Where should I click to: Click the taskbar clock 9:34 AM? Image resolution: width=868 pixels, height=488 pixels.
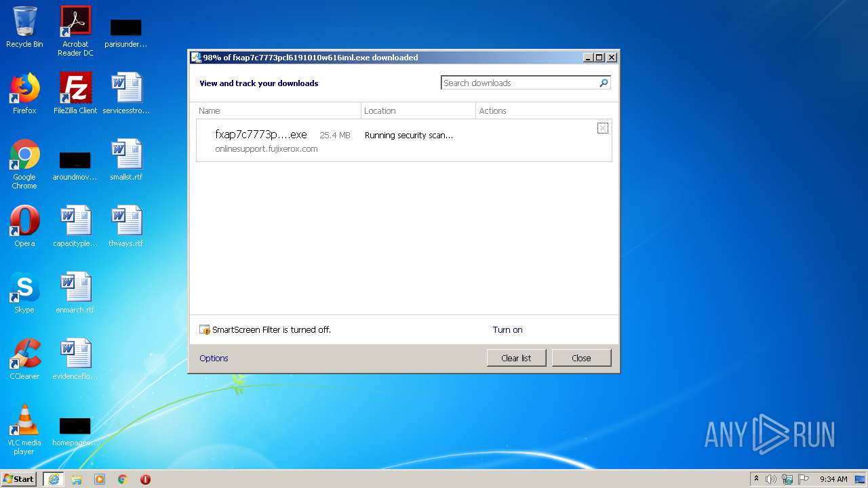point(833,479)
